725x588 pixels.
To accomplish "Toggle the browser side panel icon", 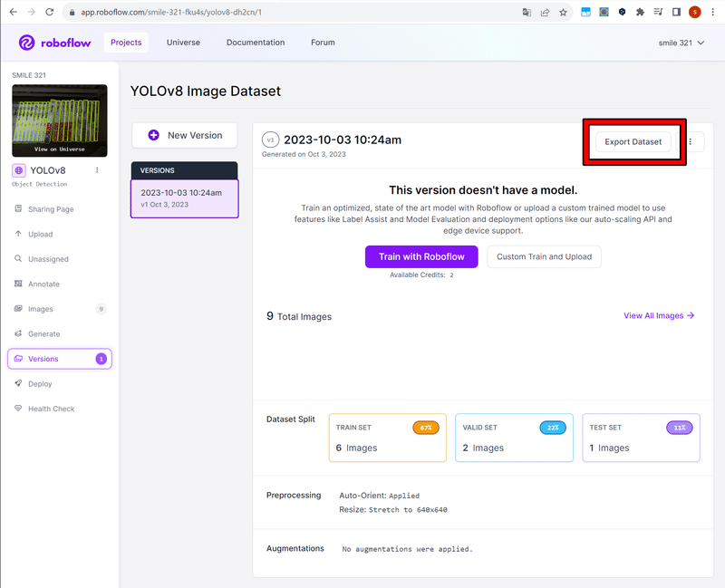I will (x=676, y=12).
